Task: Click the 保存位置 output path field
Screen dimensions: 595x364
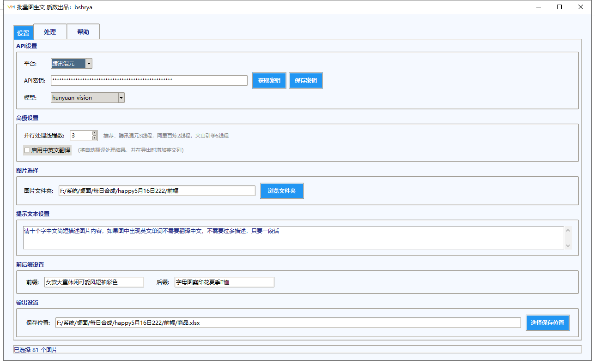Action: (288, 322)
